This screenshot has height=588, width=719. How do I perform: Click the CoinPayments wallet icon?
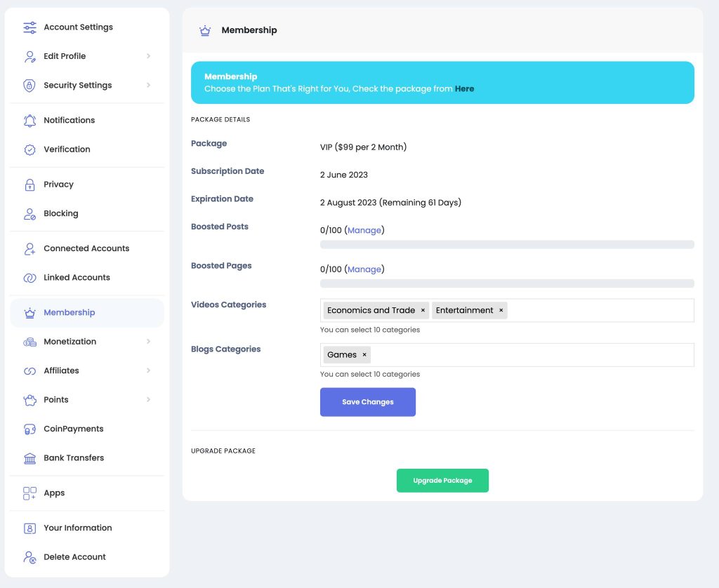[x=29, y=429]
